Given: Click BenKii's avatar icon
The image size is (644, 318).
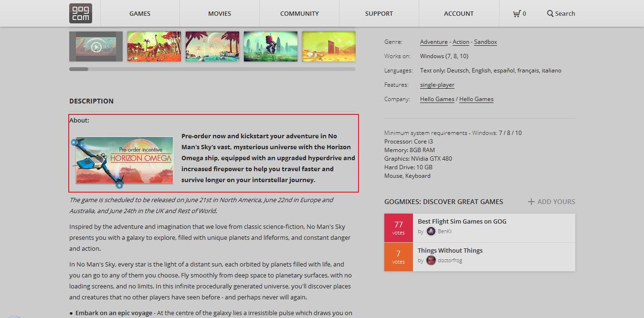Looking at the screenshot, I should pyautogui.click(x=431, y=231).
